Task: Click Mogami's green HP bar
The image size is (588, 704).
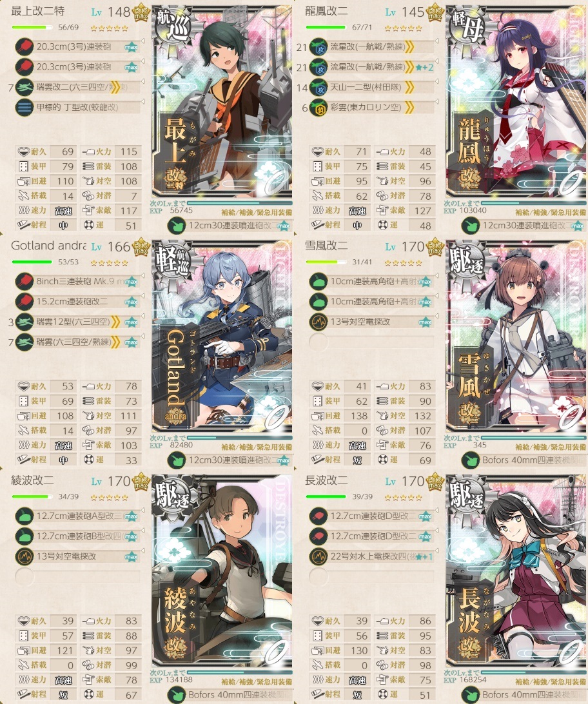Action: pos(32,27)
